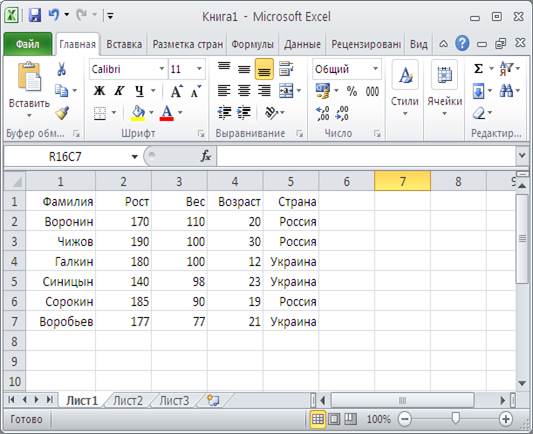
Task: Select the Format Painter brush
Action: pyautogui.click(x=62, y=113)
